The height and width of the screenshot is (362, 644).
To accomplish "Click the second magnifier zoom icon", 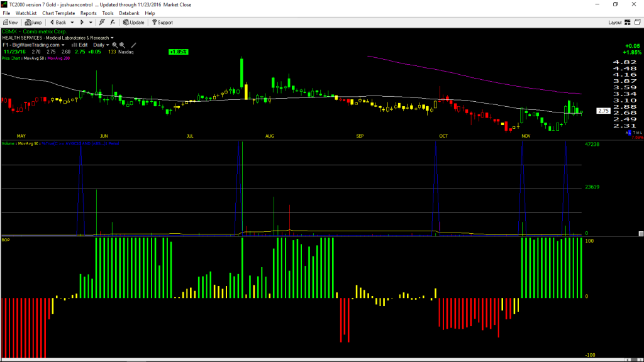I will coord(123,45).
